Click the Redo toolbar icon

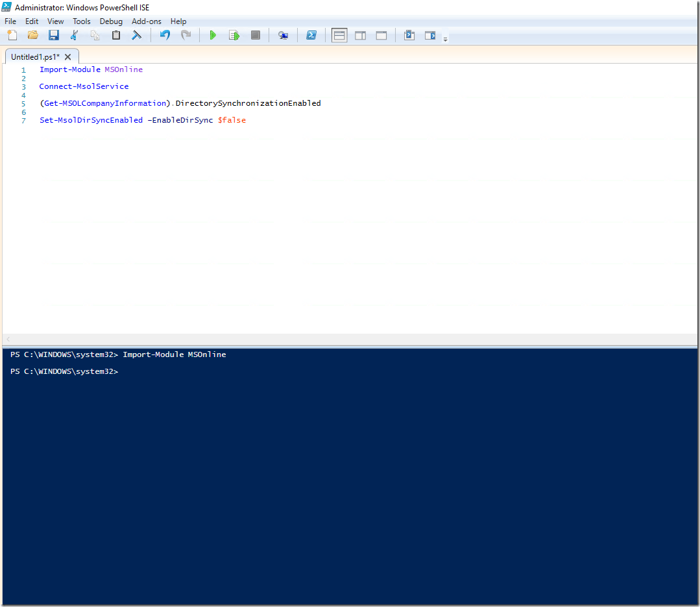click(x=186, y=35)
